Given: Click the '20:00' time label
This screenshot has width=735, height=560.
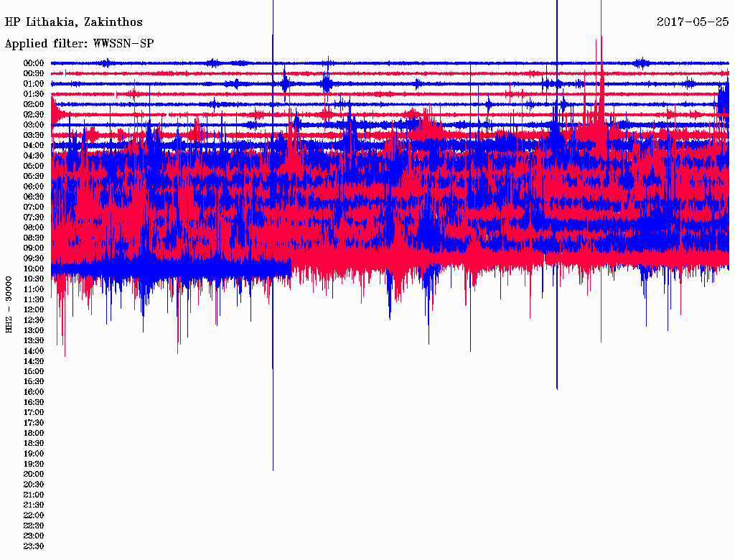Looking at the screenshot, I should (34, 474).
